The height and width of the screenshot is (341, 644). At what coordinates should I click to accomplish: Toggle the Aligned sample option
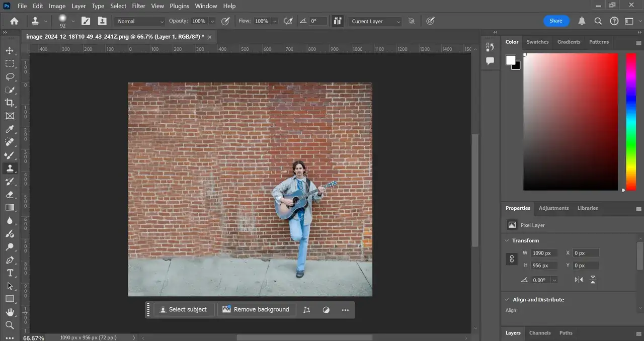pyautogui.click(x=338, y=21)
